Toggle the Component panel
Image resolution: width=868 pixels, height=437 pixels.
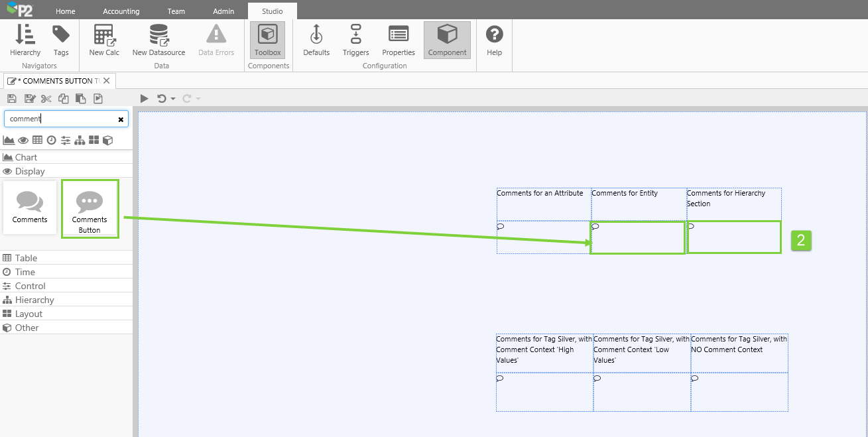coord(447,40)
